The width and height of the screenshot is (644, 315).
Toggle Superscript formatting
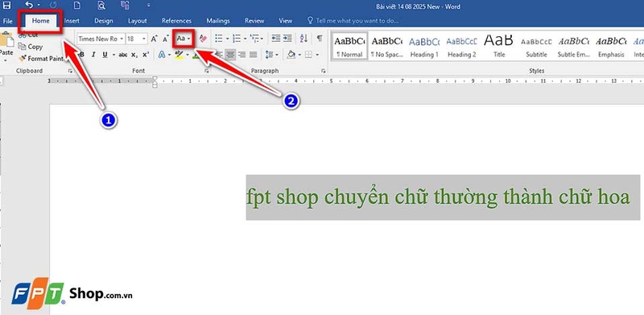(x=146, y=54)
